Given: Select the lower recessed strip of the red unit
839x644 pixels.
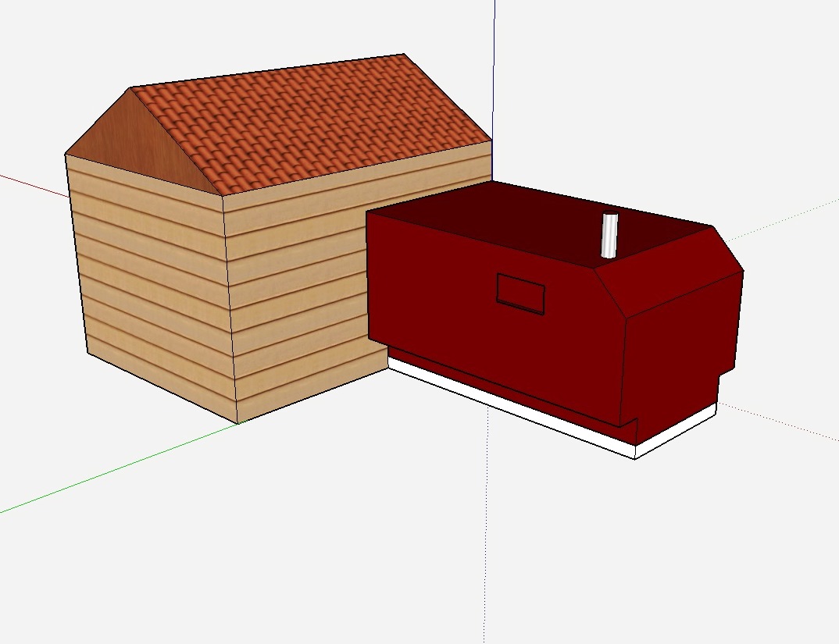Looking at the screenshot, I should (x=508, y=390).
